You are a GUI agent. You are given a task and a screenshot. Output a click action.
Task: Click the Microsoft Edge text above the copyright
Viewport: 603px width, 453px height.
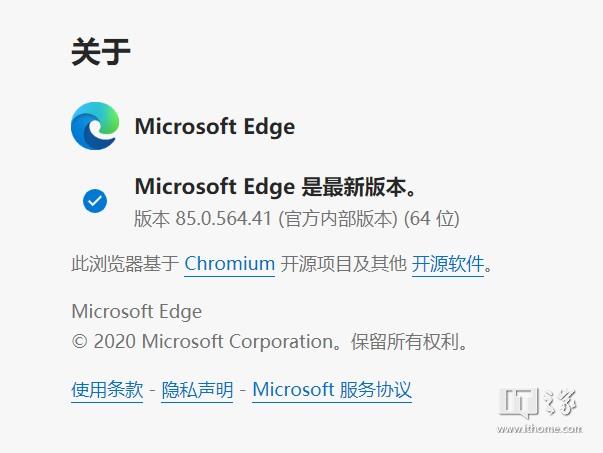click(x=137, y=311)
